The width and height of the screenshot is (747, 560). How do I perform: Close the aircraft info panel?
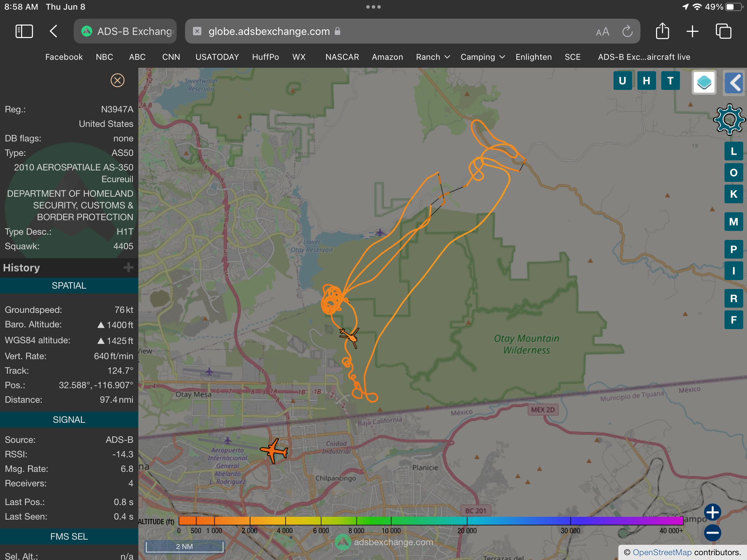pyautogui.click(x=118, y=81)
